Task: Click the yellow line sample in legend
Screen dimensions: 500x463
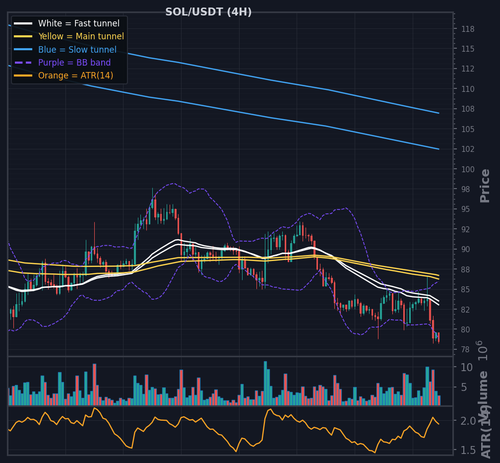Action: tap(23, 36)
